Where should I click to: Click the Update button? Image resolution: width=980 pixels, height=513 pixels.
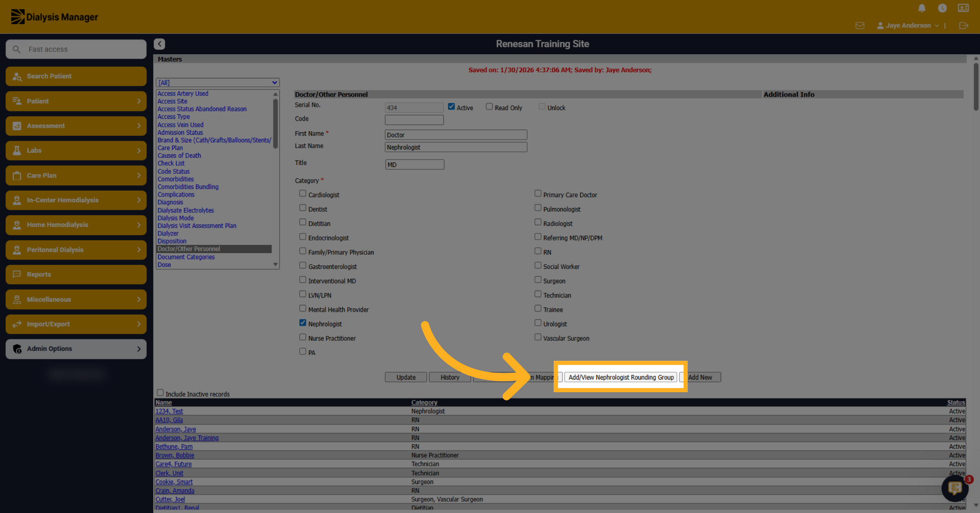(x=406, y=377)
